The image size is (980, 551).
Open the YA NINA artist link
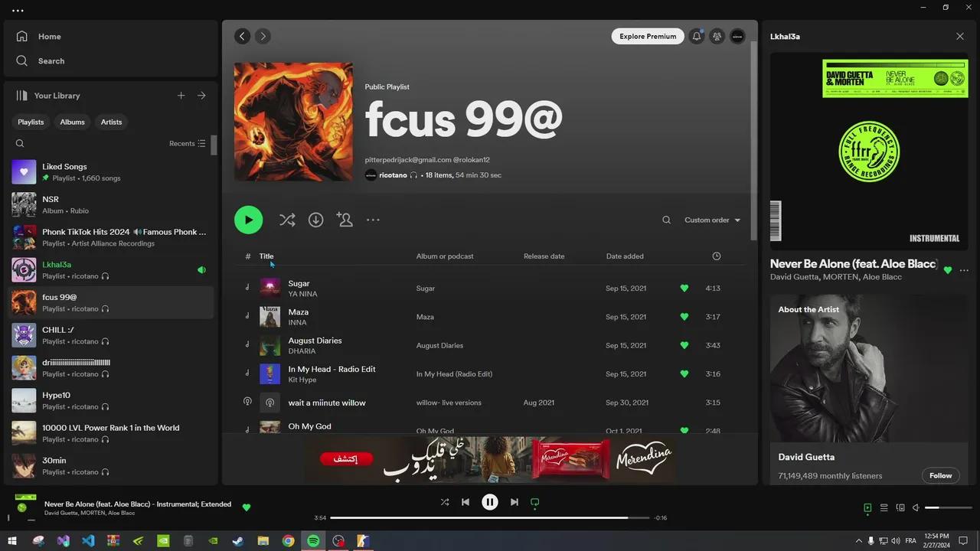coord(302,294)
